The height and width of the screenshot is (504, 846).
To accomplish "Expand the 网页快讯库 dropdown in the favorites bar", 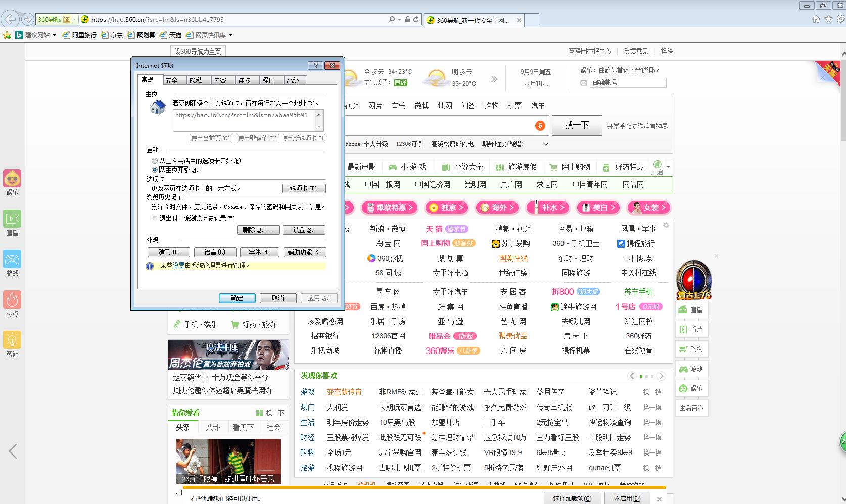I will click(230, 35).
